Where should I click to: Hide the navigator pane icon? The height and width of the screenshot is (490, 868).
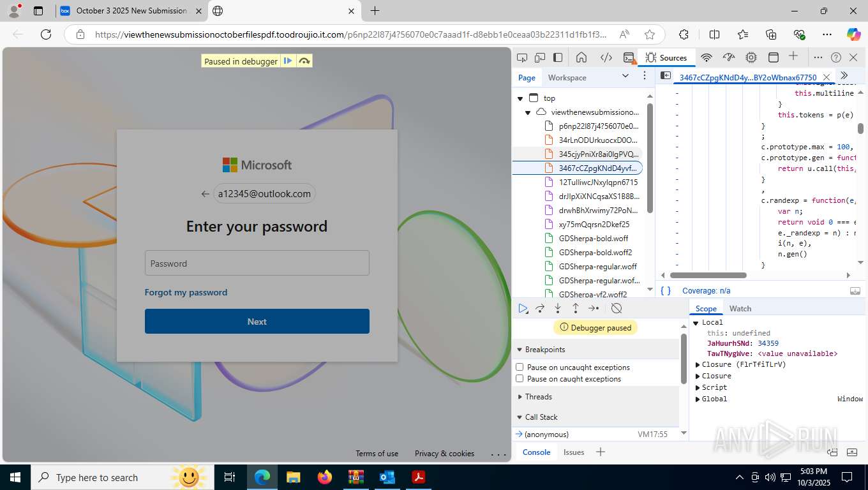point(665,75)
